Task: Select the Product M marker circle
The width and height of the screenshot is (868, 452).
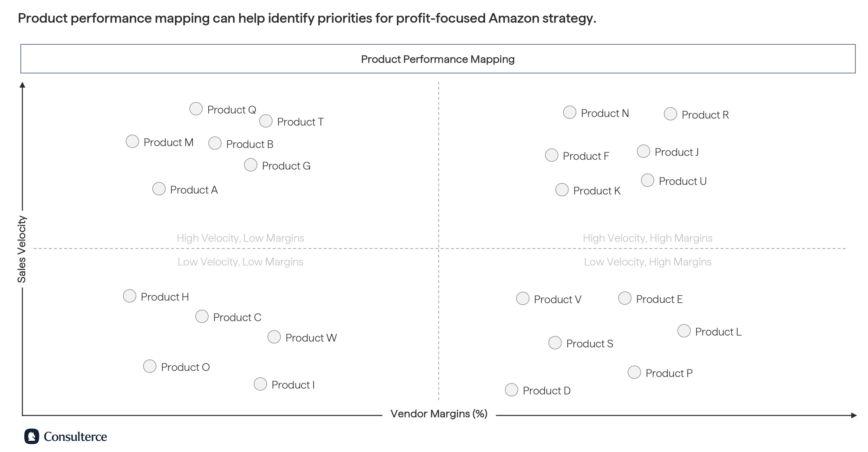Action: [x=132, y=141]
